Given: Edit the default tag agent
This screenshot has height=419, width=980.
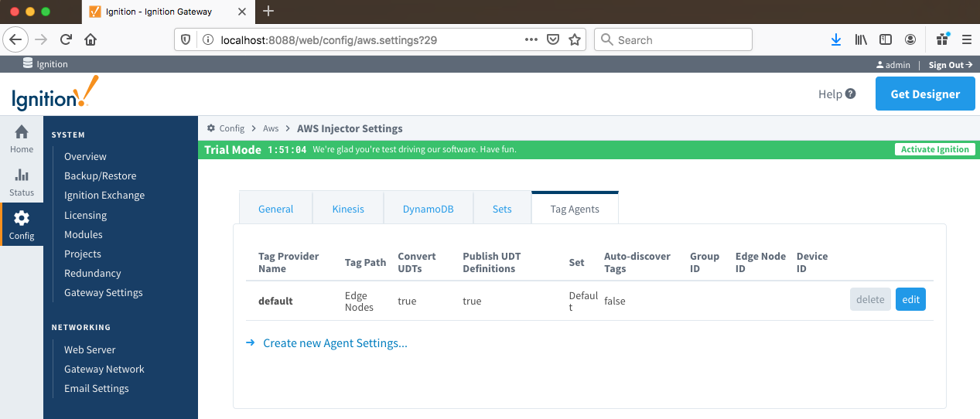Looking at the screenshot, I should pos(910,300).
